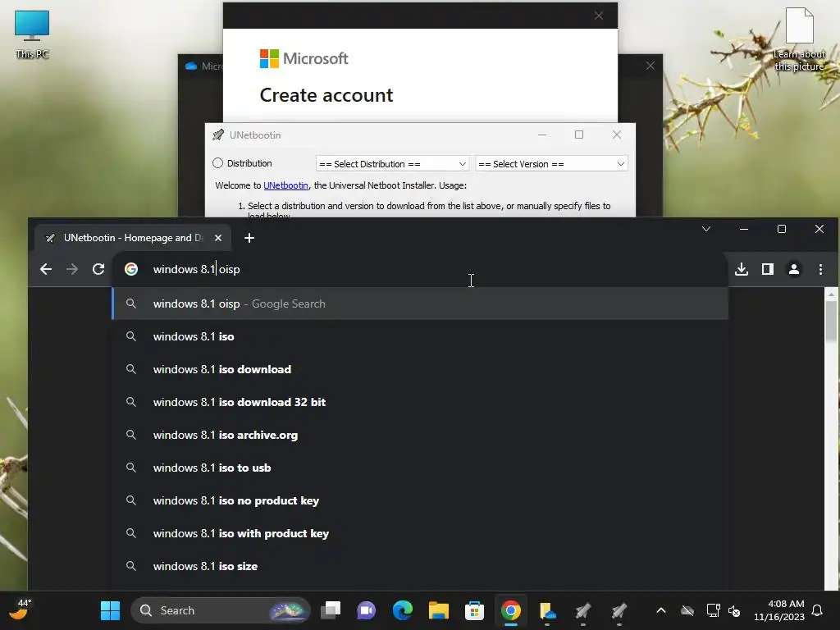
Task: Choose 'windows 8.1 iso with product key' suggestion
Action: pyautogui.click(x=420, y=533)
